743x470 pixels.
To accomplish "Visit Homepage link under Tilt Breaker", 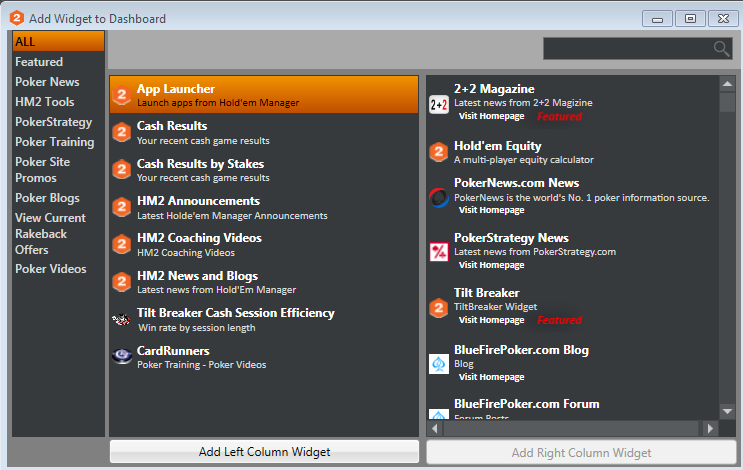I will point(491,320).
